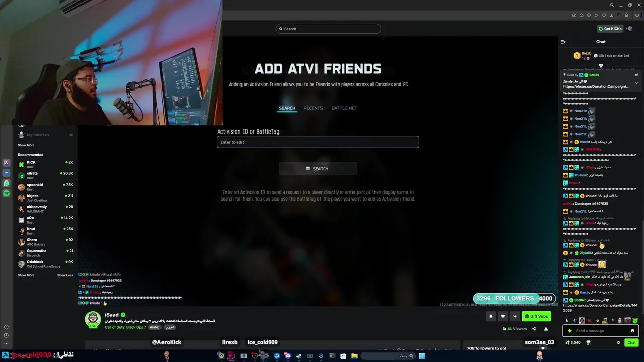Viewport: 644px width, 362px height.
Task: Open the oilrats recommended channel
Action: coord(45,175)
